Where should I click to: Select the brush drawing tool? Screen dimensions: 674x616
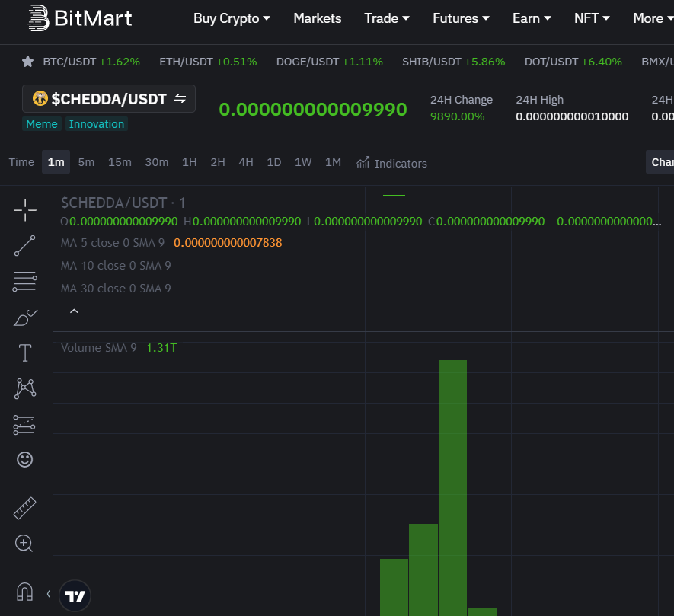pyautogui.click(x=25, y=318)
